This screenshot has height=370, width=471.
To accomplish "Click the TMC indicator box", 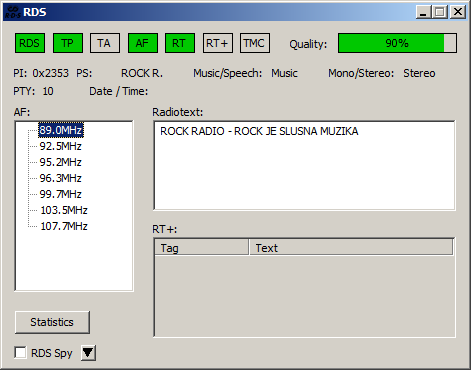I will [255, 43].
